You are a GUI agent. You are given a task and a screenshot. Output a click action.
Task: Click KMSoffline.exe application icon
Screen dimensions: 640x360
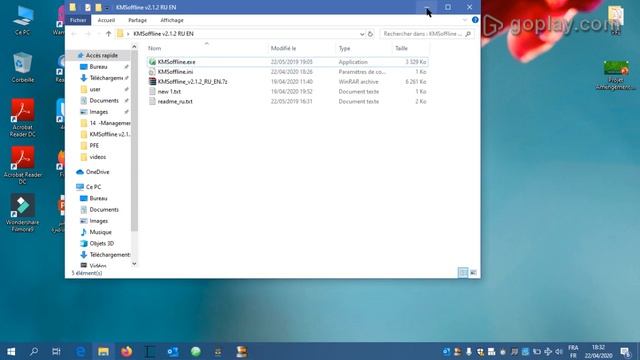[152, 62]
